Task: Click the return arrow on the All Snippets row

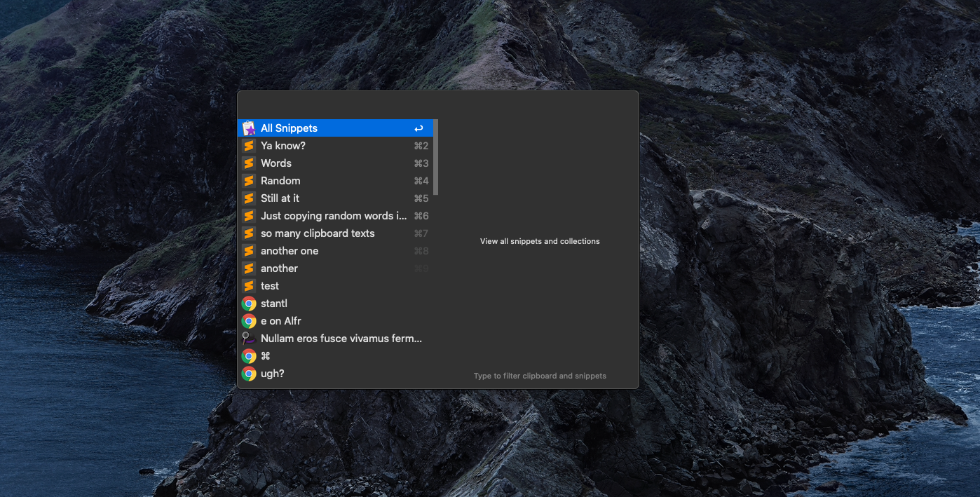Action: 418,128
